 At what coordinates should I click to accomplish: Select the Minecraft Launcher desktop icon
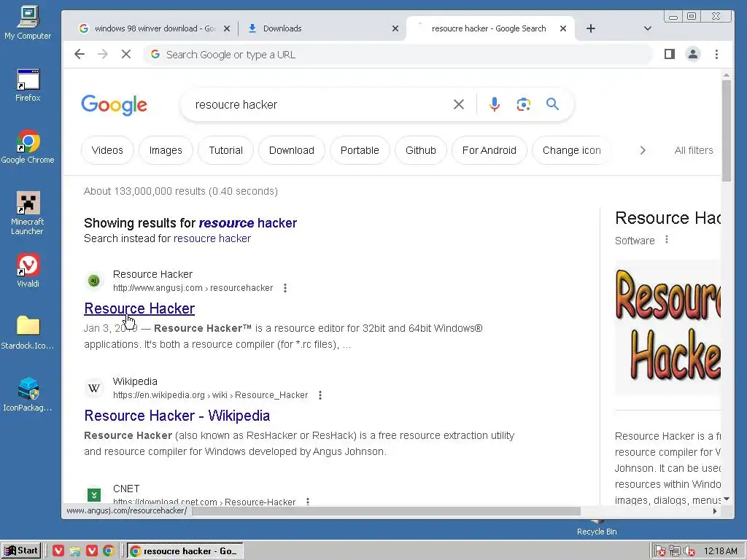[x=28, y=213]
